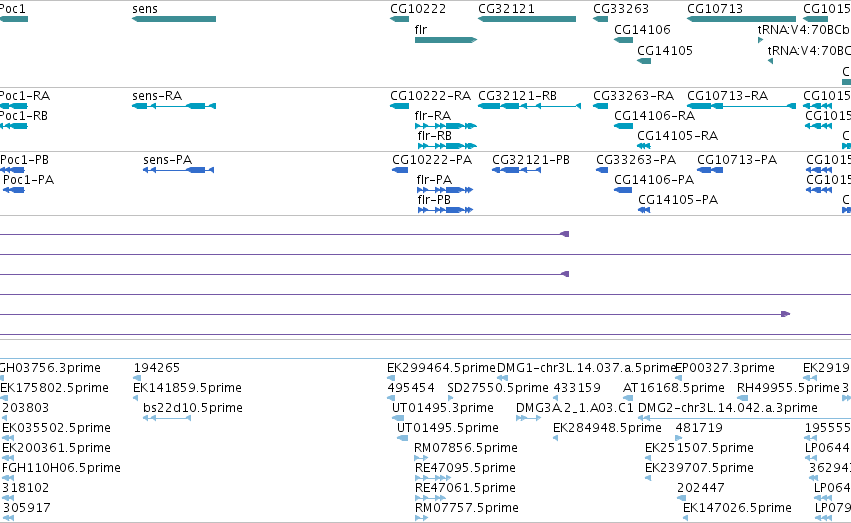Click the 194265 EST label
The width and height of the screenshot is (851, 523).
(156, 368)
